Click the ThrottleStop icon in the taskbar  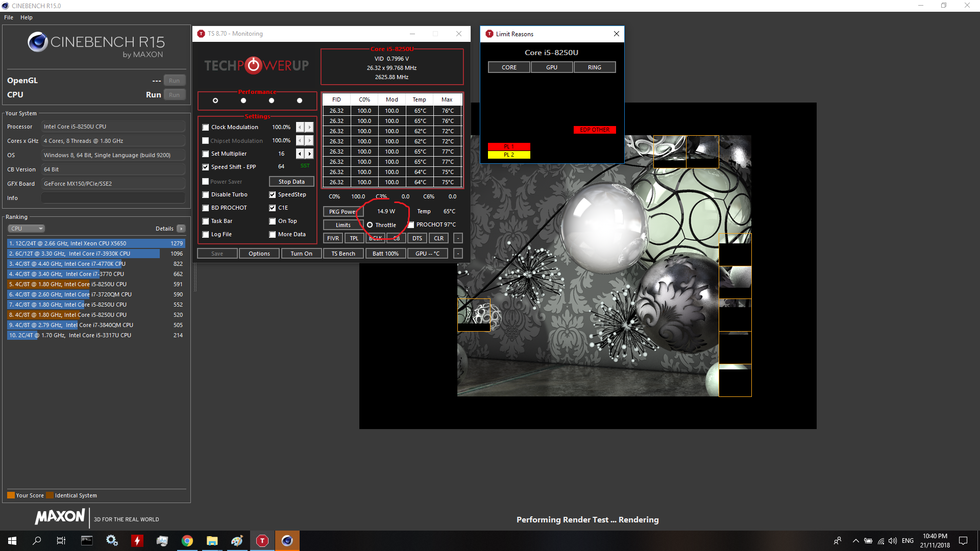262,541
